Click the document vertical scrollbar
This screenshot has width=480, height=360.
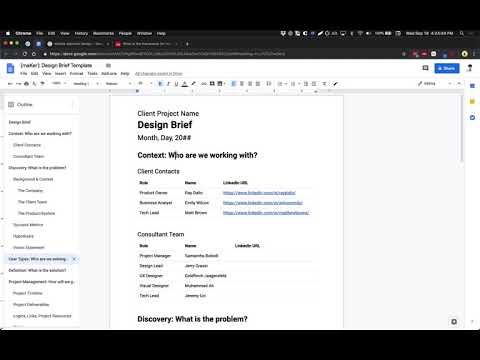462,128
